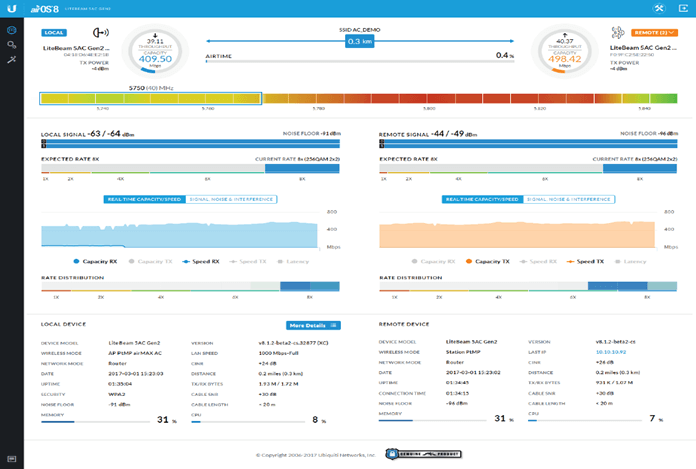
Task: Click the bottom-left sidebar panel icon
Action: [x=11, y=458]
